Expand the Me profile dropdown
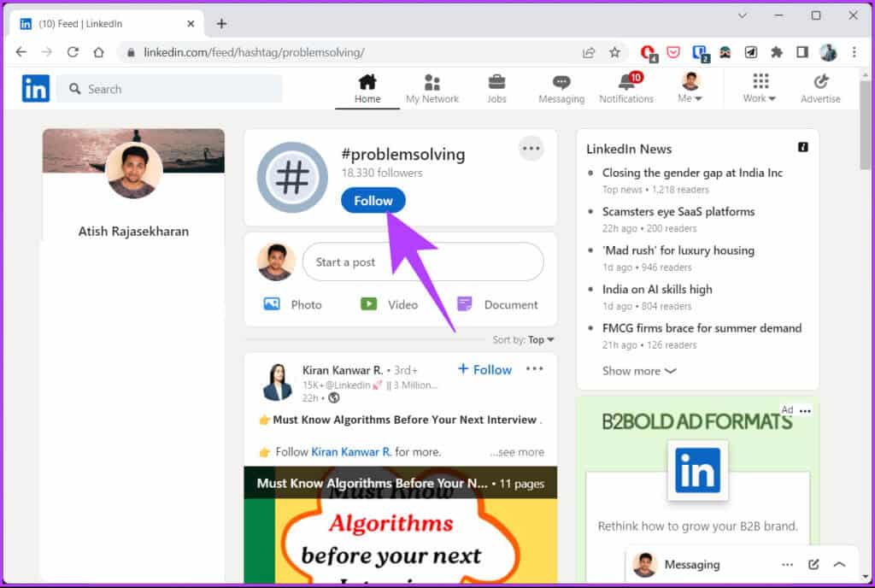Image resolution: width=875 pixels, height=588 pixels. pos(690,89)
